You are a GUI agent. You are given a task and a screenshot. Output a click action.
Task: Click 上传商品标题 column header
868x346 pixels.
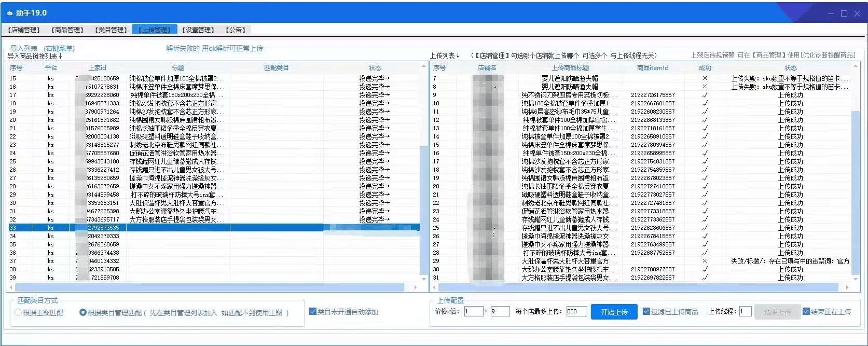570,68
